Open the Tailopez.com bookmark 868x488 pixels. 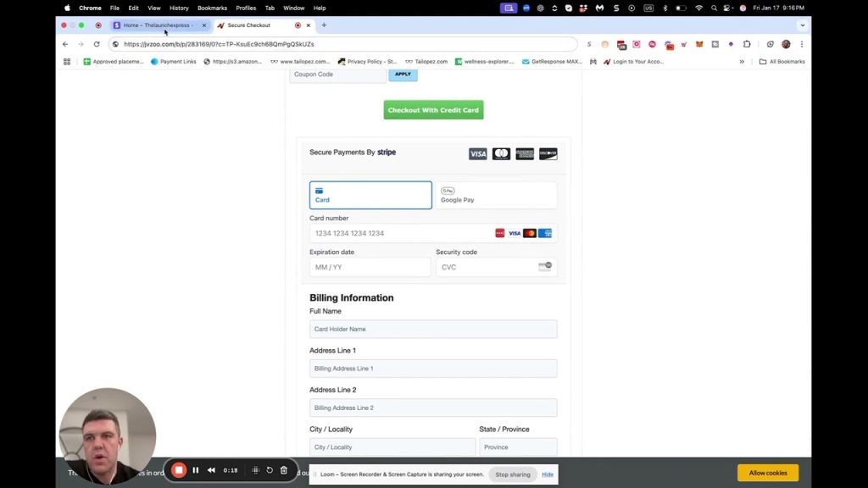pyautogui.click(x=426, y=61)
